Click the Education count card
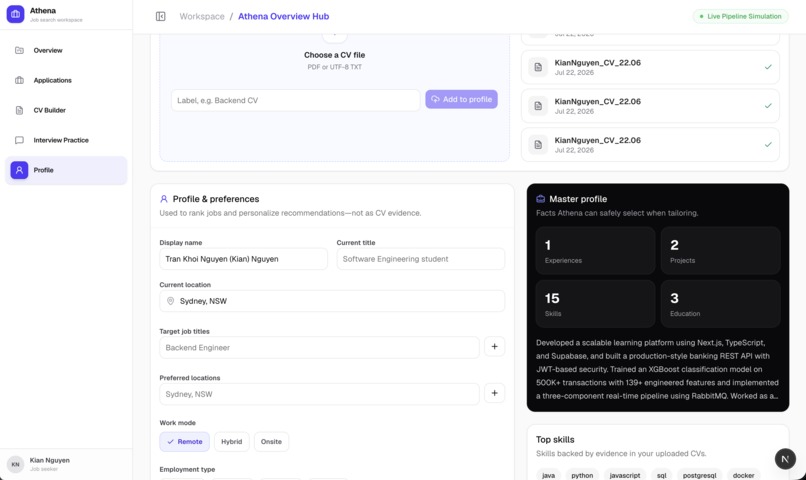 coord(721,304)
